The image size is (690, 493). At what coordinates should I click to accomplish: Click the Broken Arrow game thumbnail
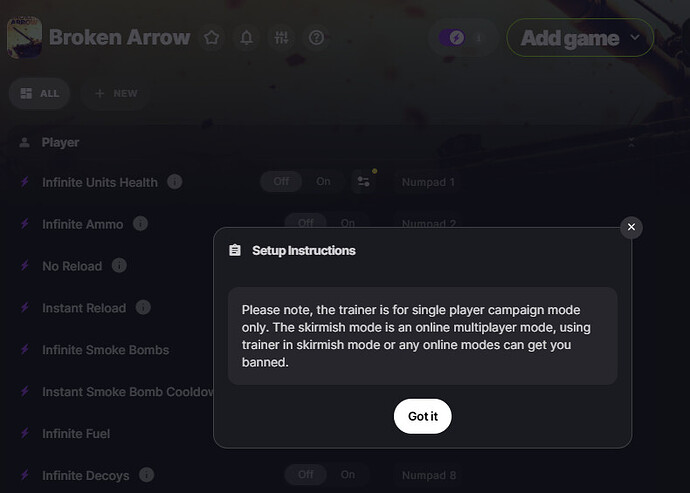(24, 38)
